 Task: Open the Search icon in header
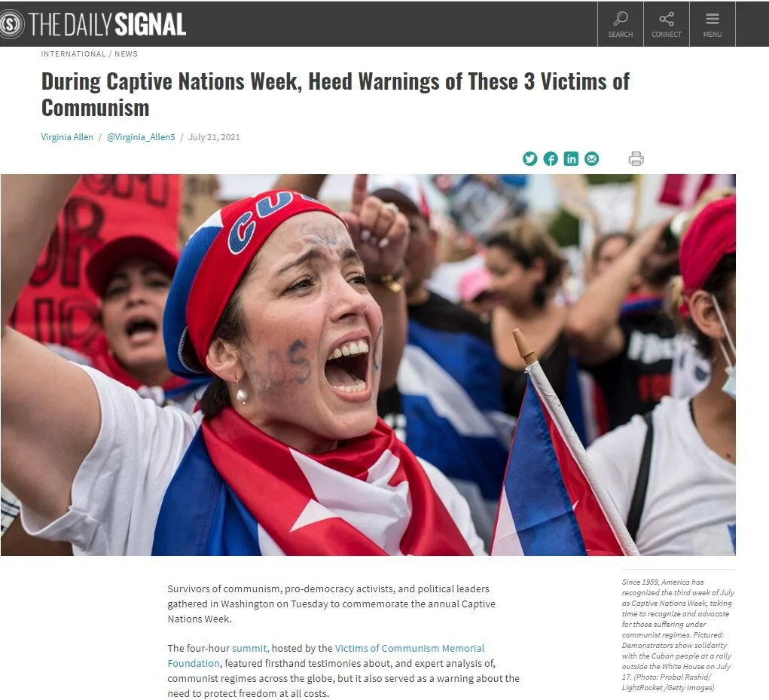click(x=621, y=24)
